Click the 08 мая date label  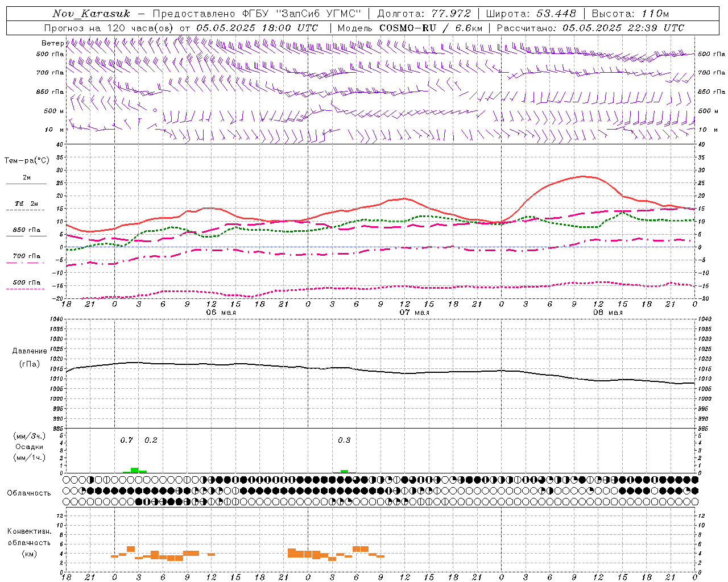click(607, 313)
